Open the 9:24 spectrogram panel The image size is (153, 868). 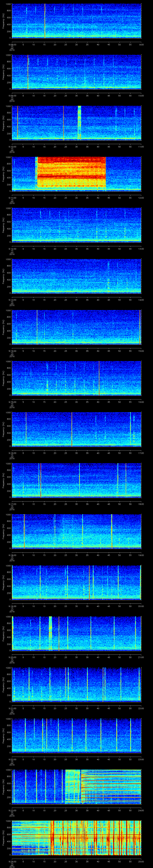point(77,837)
